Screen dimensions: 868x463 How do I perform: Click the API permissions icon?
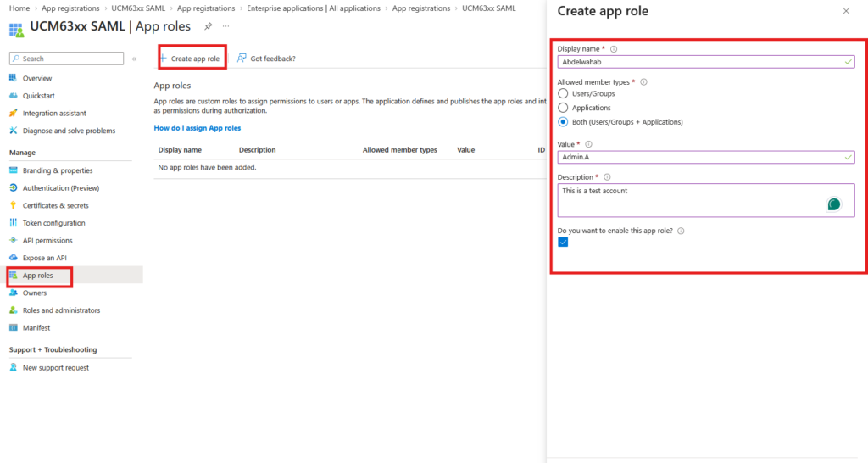(13, 240)
